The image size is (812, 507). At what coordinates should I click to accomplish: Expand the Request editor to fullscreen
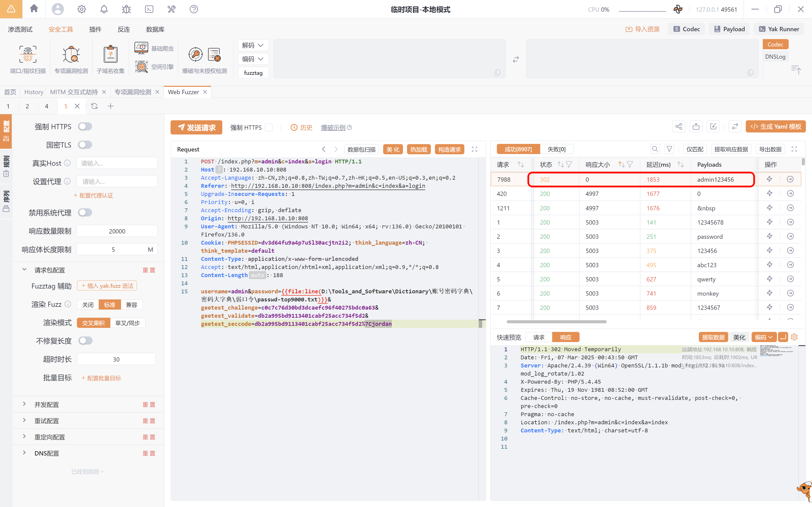click(x=475, y=149)
